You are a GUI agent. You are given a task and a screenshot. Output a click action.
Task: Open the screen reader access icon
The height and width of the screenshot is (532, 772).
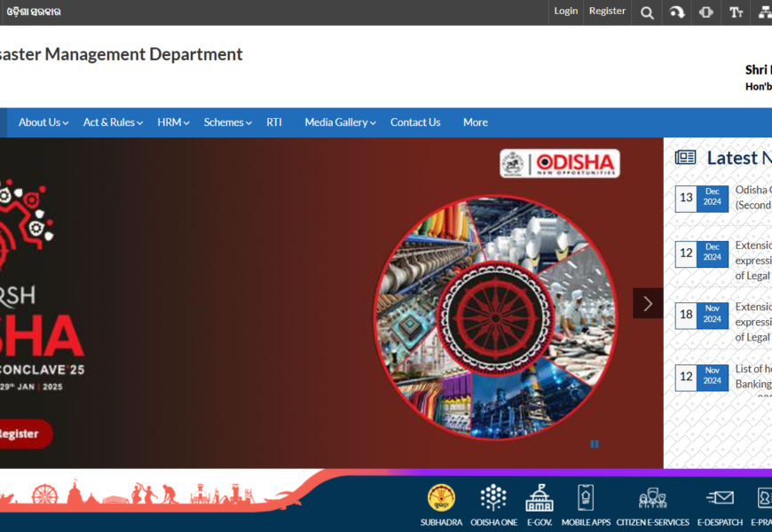point(706,12)
